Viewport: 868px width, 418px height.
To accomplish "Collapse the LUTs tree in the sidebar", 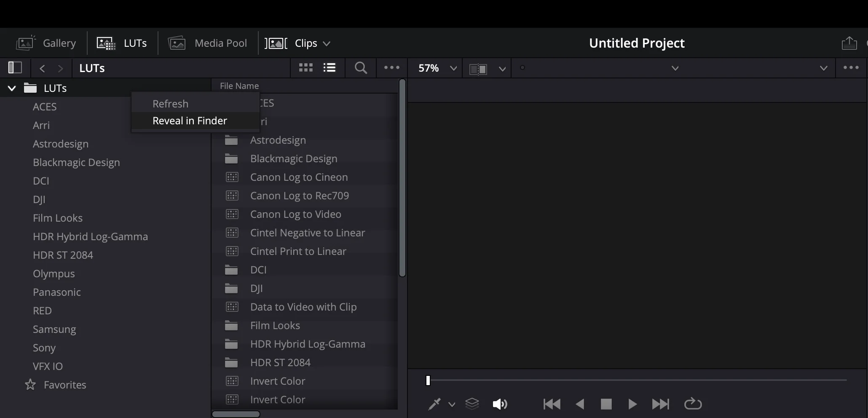I will click(x=11, y=88).
